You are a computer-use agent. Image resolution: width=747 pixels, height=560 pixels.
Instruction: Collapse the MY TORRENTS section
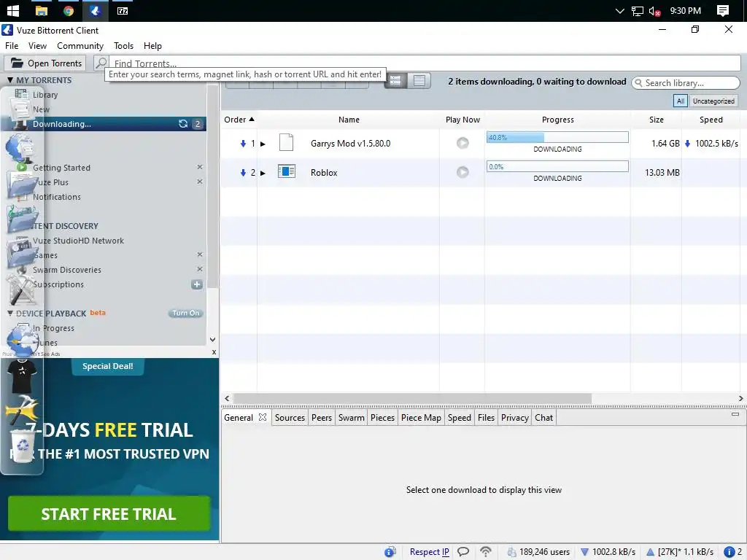(9, 80)
